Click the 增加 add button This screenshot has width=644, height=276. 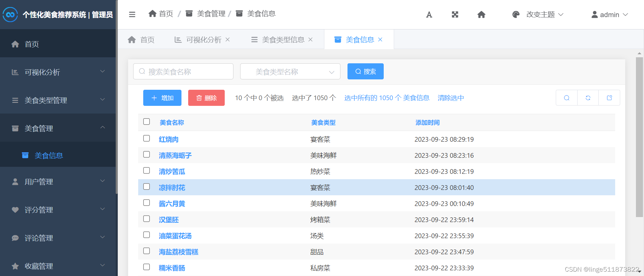(x=162, y=98)
